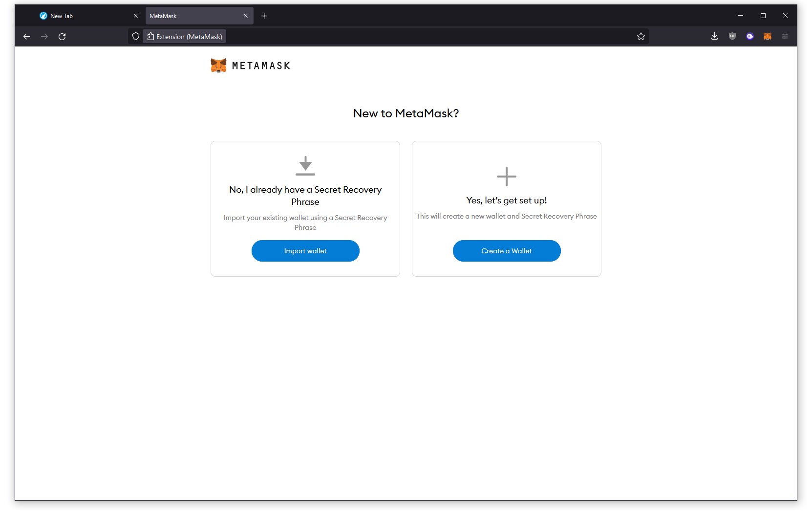The width and height of the screenshot is (812, 511).
Task: Click 'Yes, let's get set up!' text
Action: (x=507, y=200)
